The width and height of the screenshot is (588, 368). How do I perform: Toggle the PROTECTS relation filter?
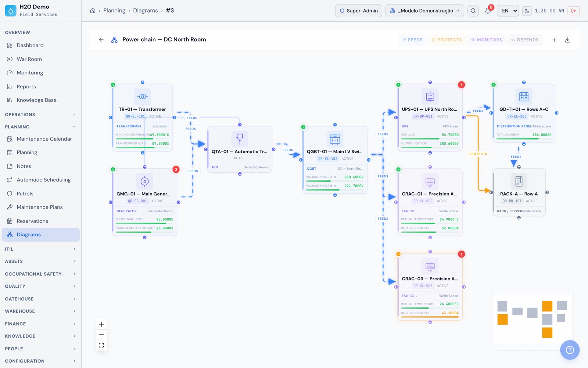[447, 40]
